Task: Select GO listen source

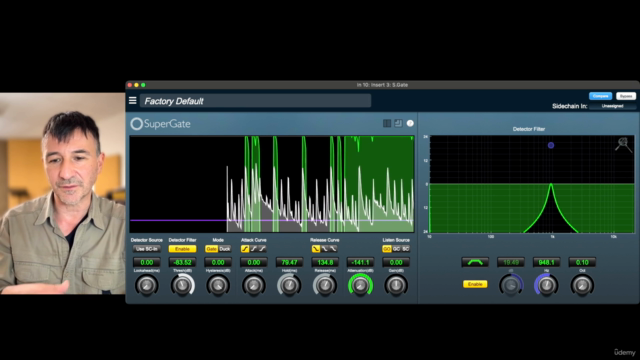Action: click(387, 249)
